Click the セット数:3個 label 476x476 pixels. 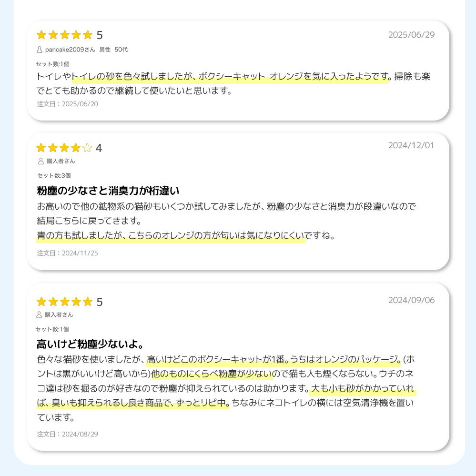[x=54, y=175]
